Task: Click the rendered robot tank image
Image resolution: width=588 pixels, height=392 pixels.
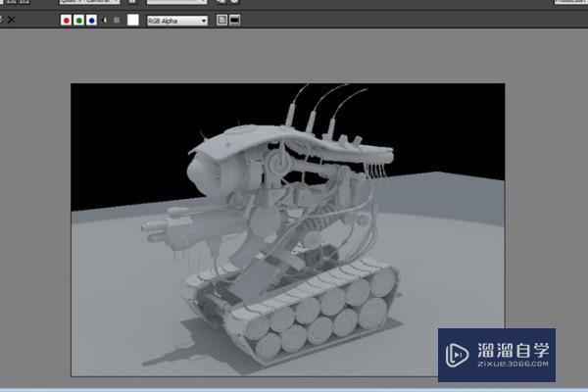Action: tap(287, 229)
